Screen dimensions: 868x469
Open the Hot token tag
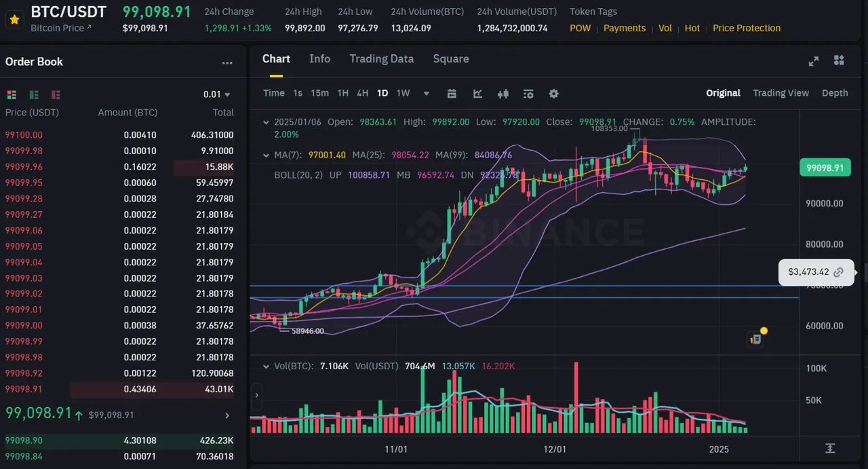click(x=692, y=28)
